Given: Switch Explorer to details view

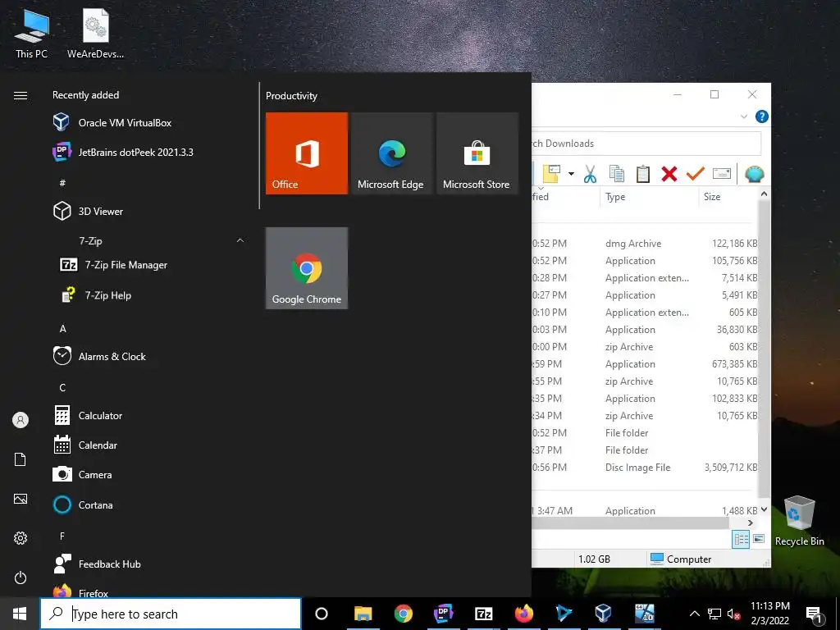Looking at the screenshot, I should point(742,539).
